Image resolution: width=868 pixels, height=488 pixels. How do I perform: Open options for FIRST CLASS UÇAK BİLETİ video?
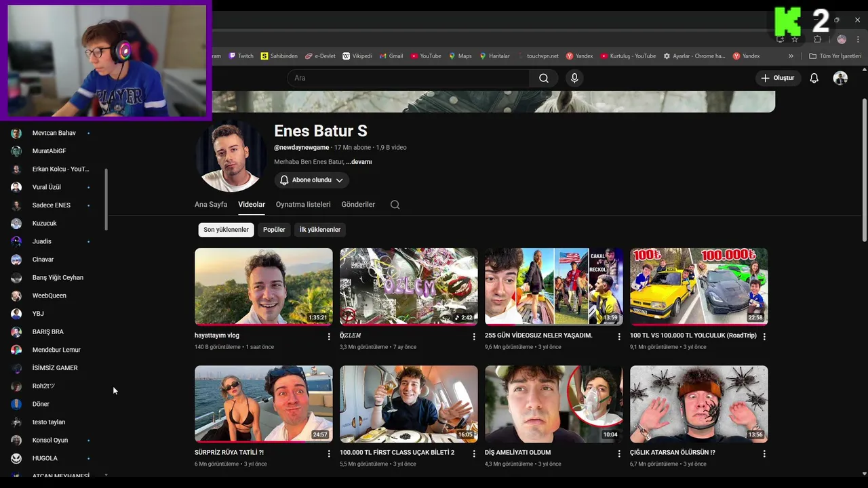pos(474,453)
